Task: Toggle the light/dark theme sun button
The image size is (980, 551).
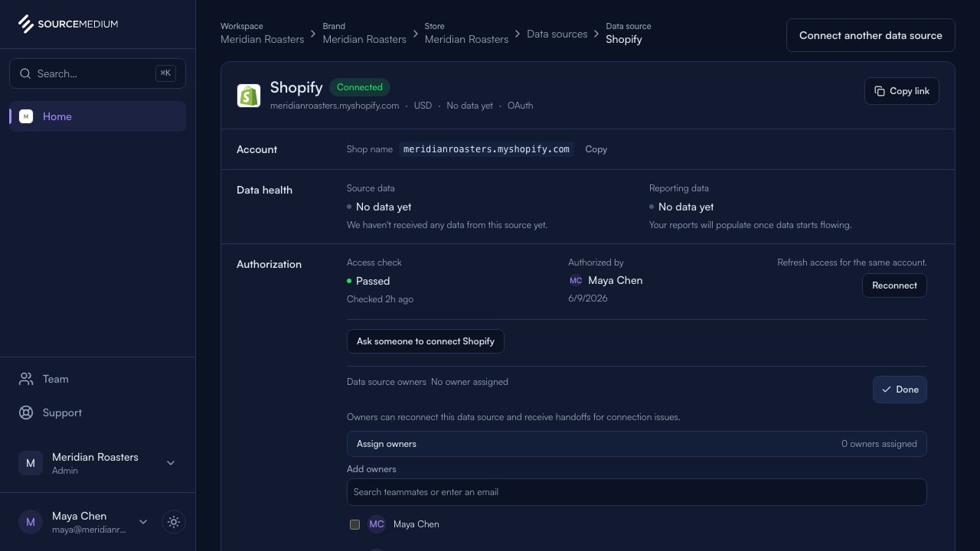Action: 174,522
